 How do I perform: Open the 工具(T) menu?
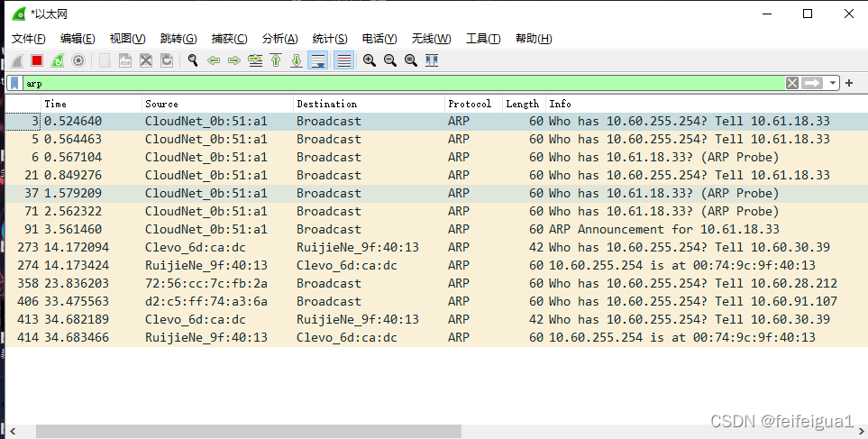point(483,38)
